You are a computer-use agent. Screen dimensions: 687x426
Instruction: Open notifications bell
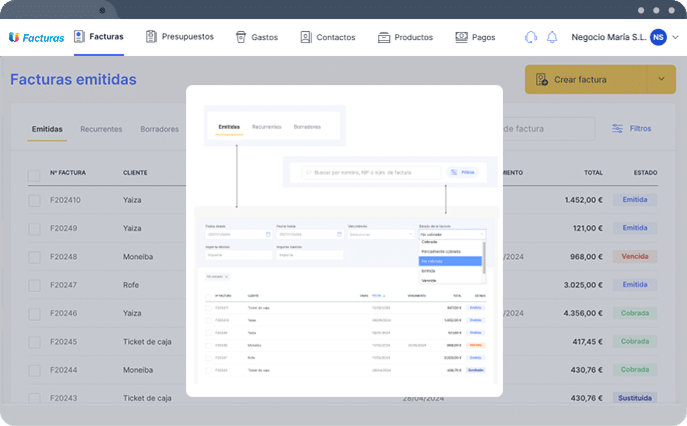click(x=552, y=37)
